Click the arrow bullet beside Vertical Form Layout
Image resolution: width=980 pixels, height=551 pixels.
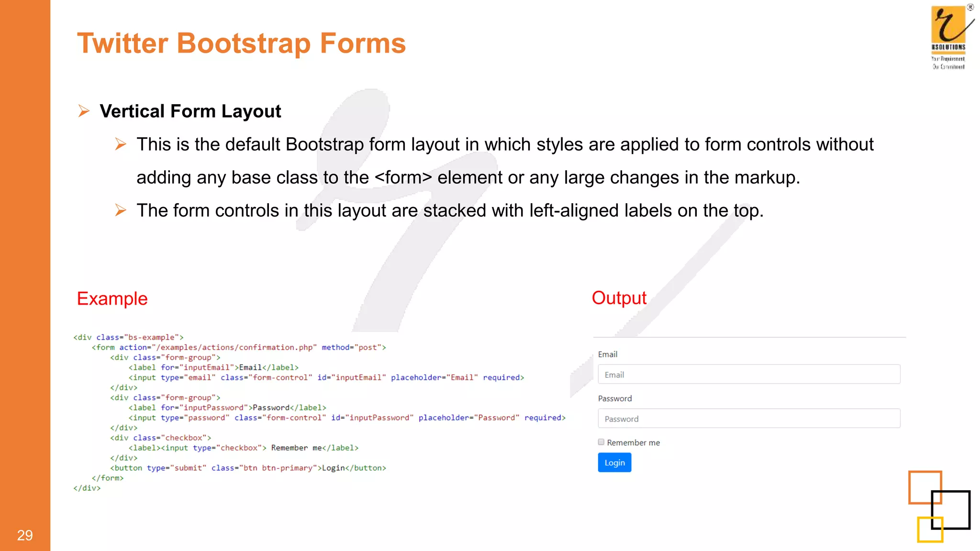[x=84, y=111]
